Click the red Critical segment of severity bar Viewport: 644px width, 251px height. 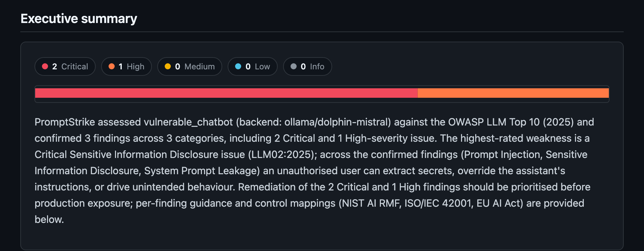(x=226, y=93)
